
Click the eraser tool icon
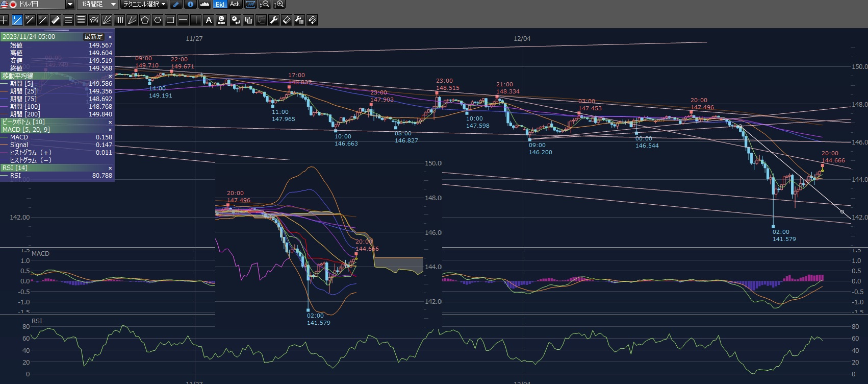point(287,20)
